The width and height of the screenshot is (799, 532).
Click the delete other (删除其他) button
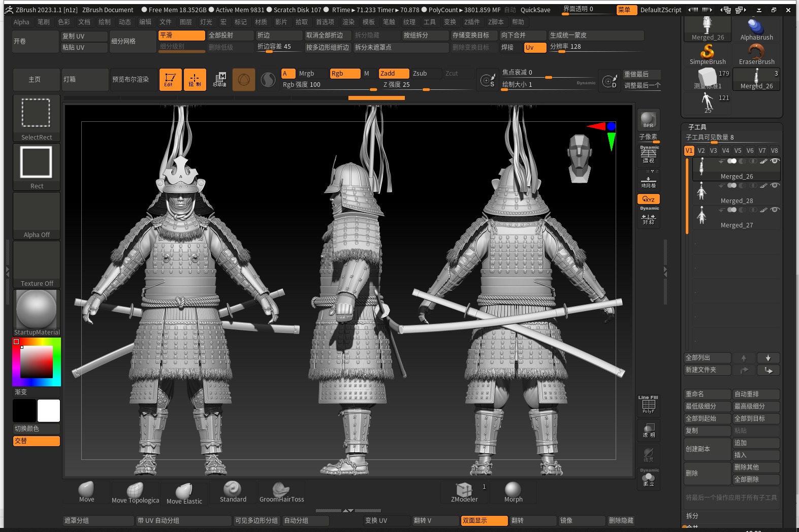click(x=756, y=467)
